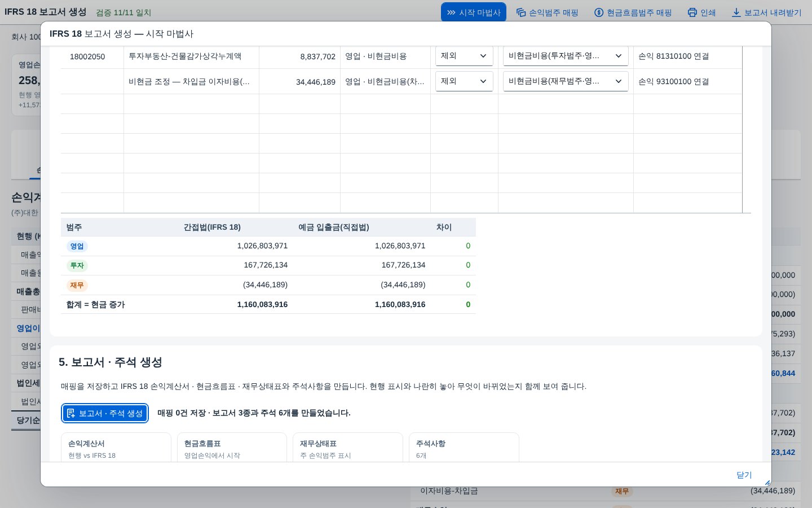Click the 재무 tag beside 이자비용-차입금

pyautogui.click(x=622, y=491)
